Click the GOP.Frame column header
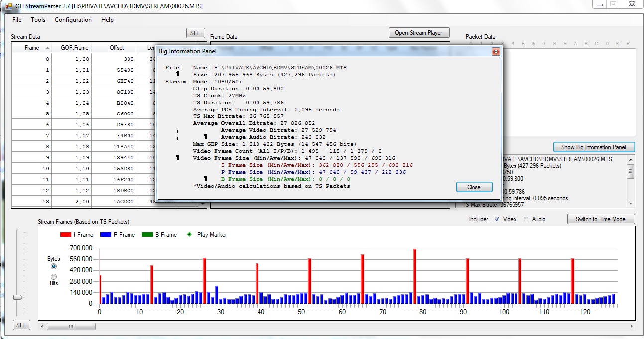Image resolution: width=644 pixels, height=339 pixels. pos(75,48)
